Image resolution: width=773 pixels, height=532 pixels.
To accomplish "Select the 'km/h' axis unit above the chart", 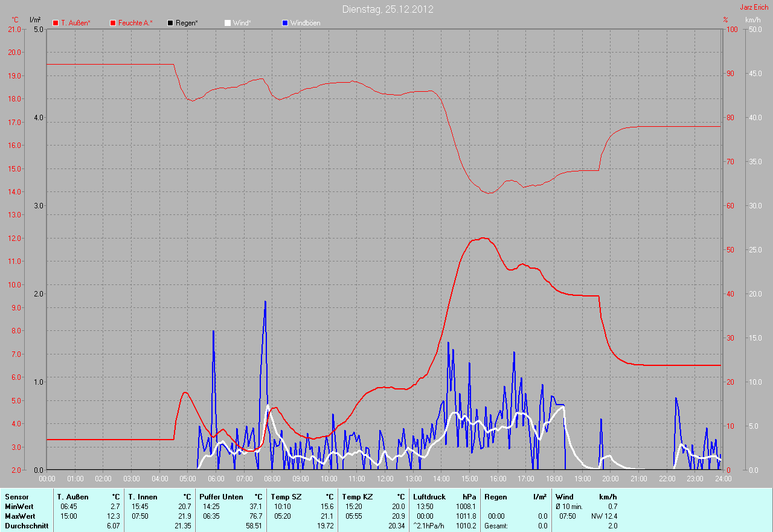I will pos(752,20).
